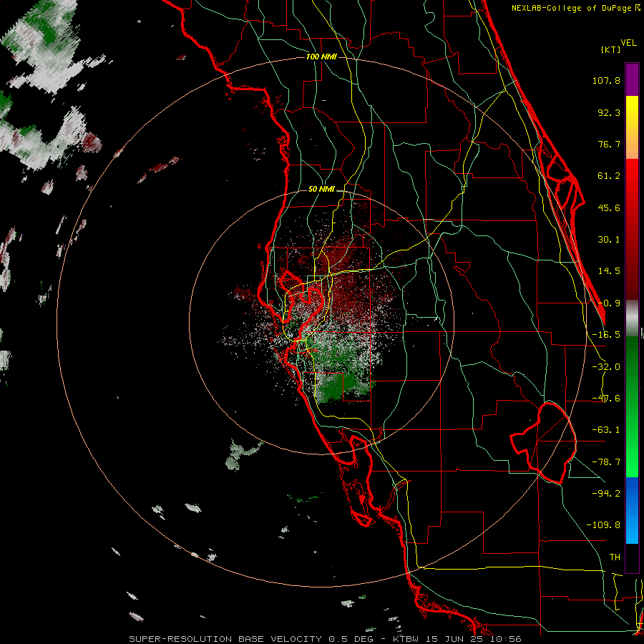
Task: Pick the dark TH segment of velocity bar
Action: click(x=632, y=557)
